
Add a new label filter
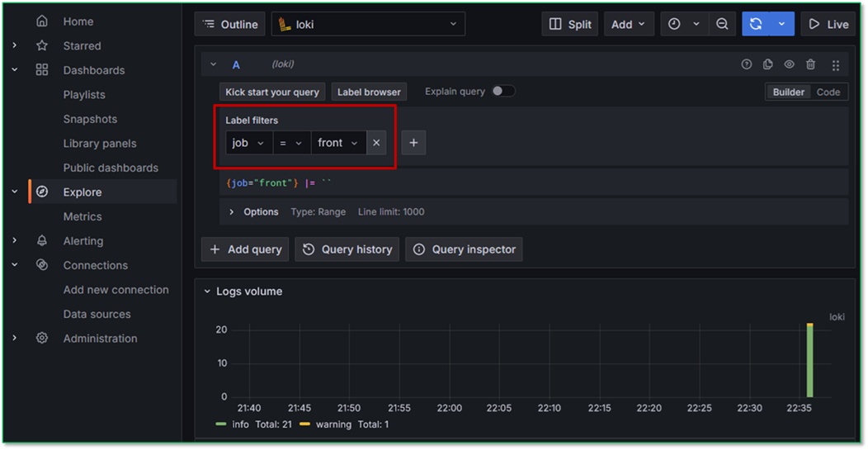413,143
